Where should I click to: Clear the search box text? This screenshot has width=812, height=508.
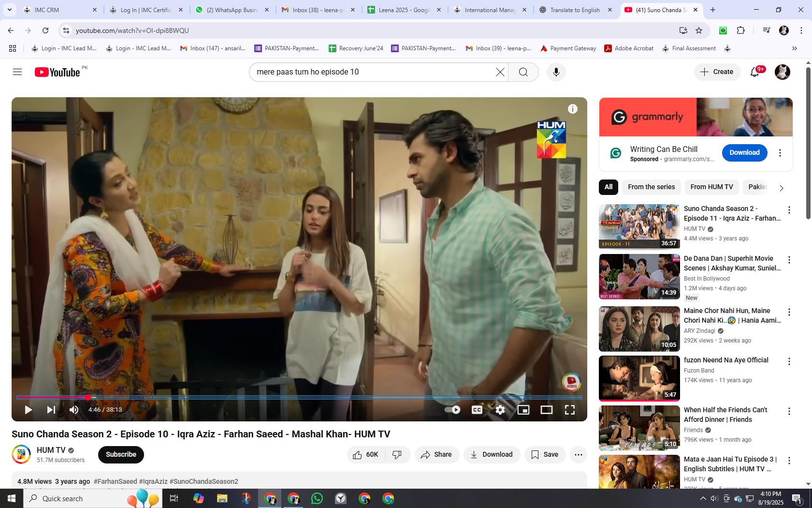click(500, 72)
